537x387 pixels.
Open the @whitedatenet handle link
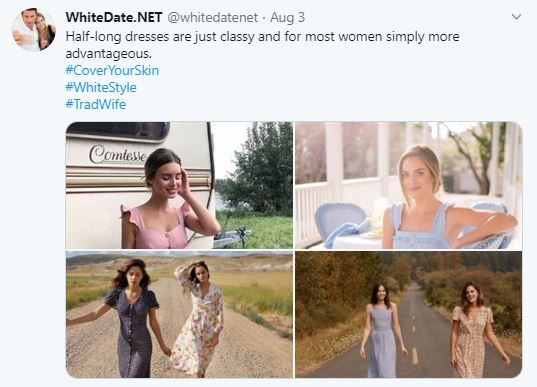[212, 17]
